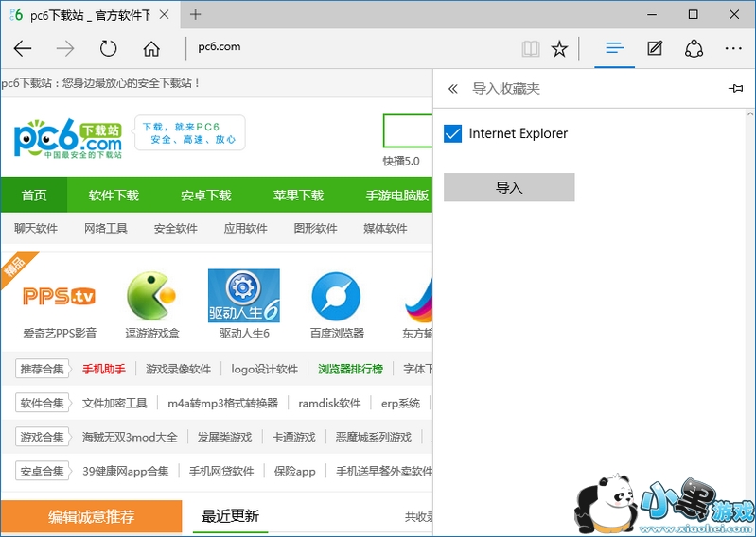Viewport: 756px width, 537px height.
Task: Open the 保险app link
Action: [x=294, y=471]
